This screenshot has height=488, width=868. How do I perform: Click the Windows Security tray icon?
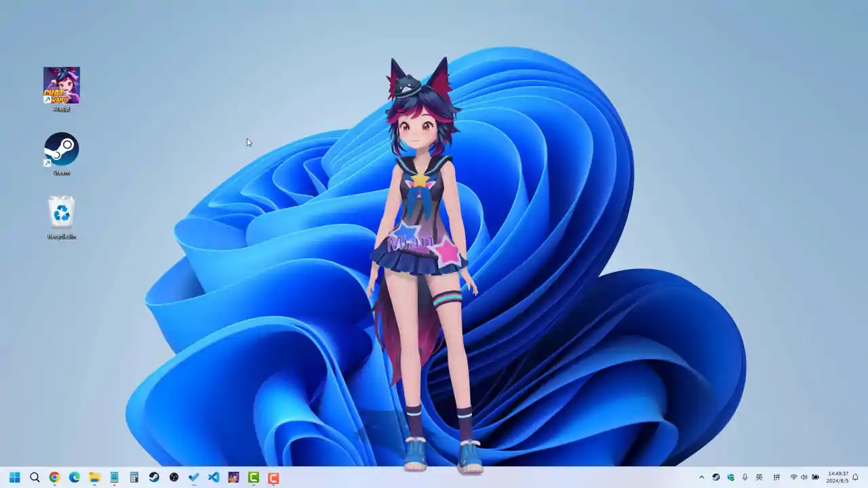[731, 477]
